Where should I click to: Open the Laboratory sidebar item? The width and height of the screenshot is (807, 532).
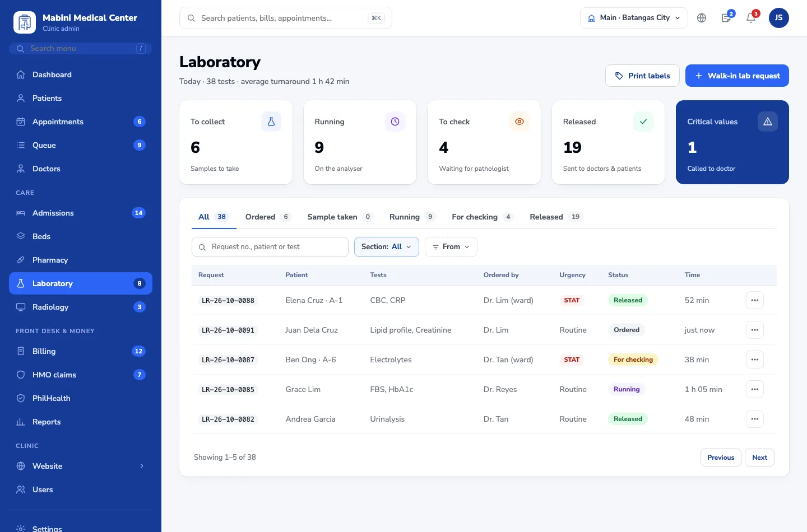click(81, 283)
